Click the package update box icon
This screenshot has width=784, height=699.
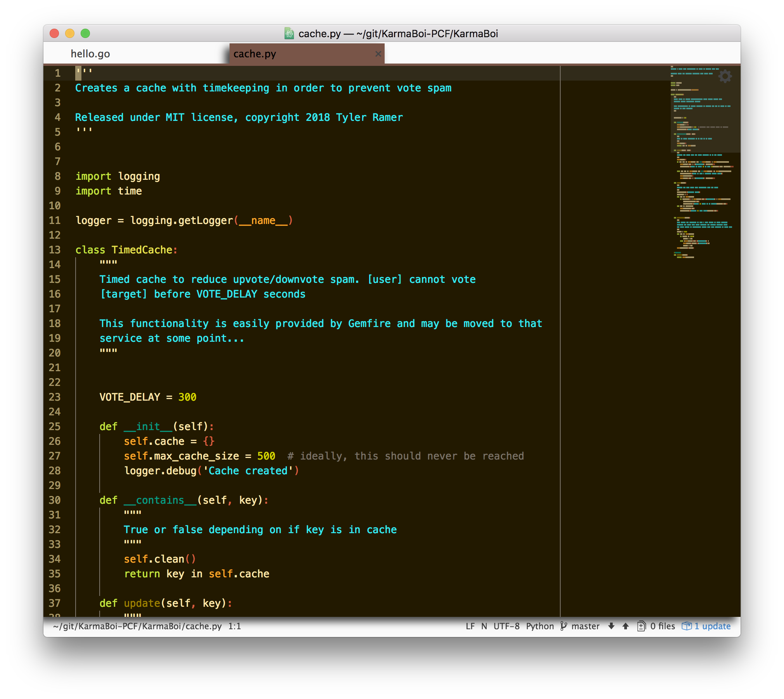click(686, 626)
